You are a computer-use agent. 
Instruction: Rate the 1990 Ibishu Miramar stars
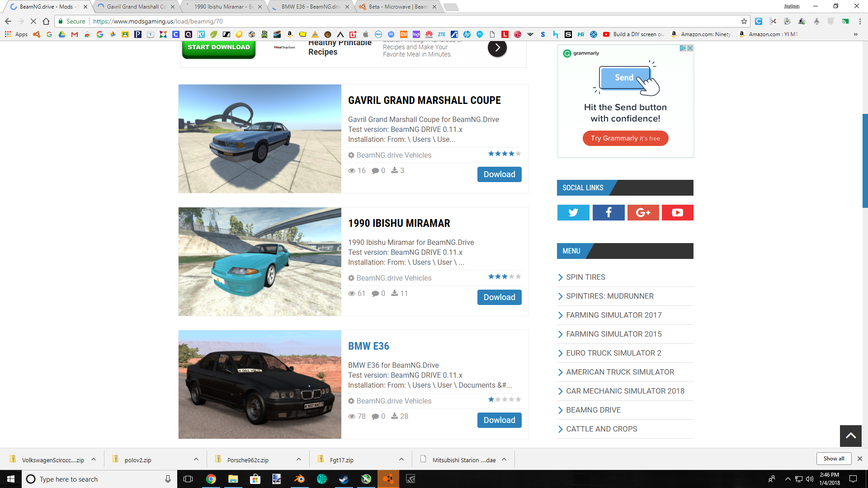pyautogui.click(x=505, y=277)
